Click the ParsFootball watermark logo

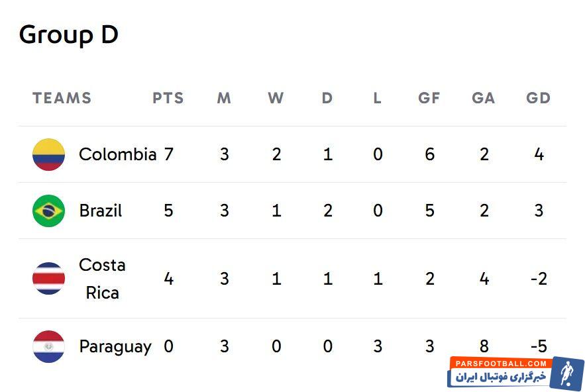pyautogui.click(x=567, y=373)
